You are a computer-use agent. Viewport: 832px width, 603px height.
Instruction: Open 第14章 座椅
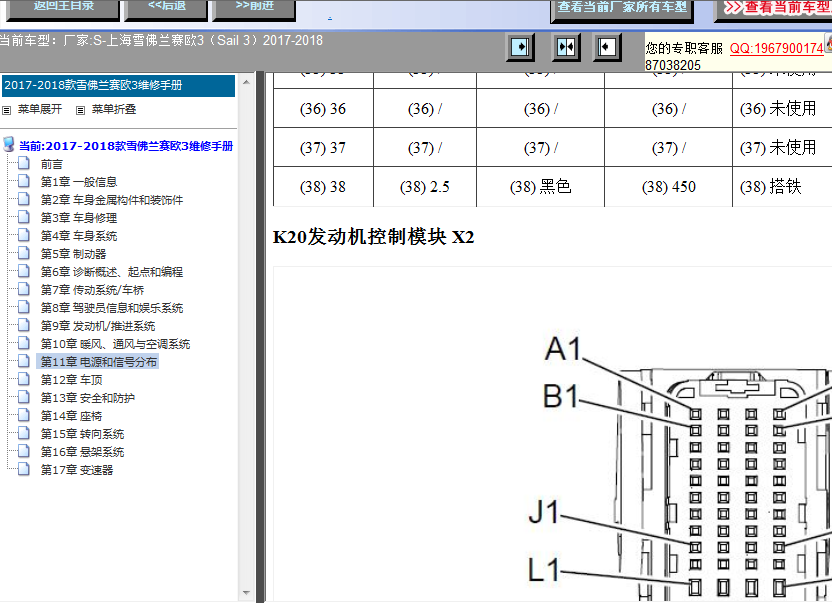71,416
